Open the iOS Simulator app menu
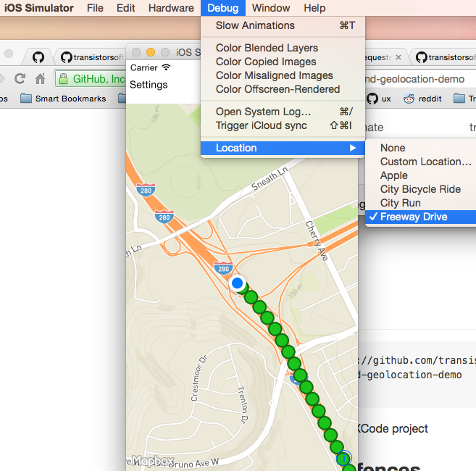This screenshot has height=471, width=476. [38, 8]
